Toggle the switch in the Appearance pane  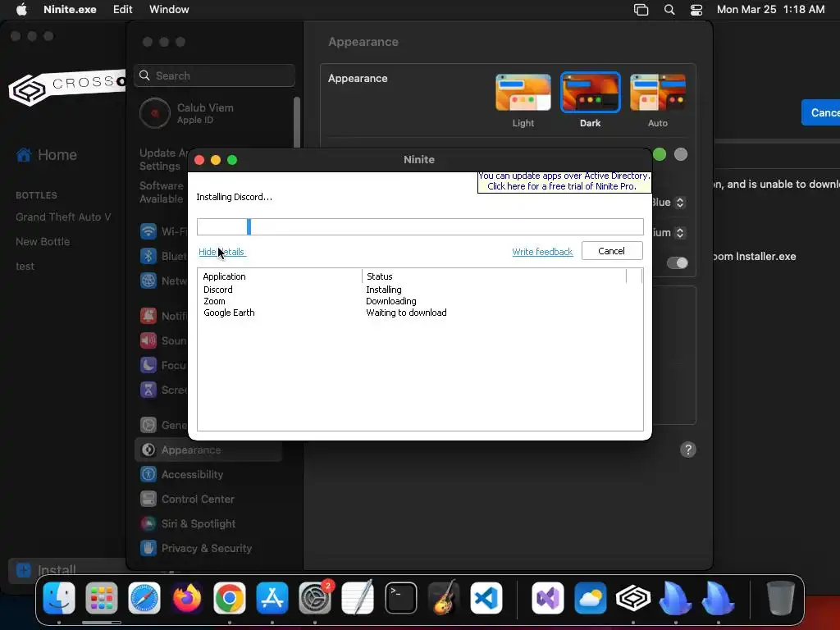(677, 263)
